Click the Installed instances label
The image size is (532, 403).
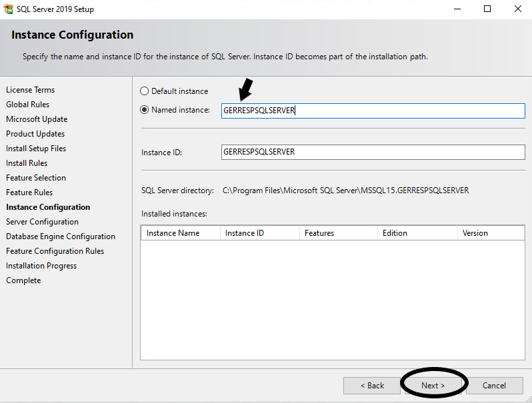[x=174, y=214]
